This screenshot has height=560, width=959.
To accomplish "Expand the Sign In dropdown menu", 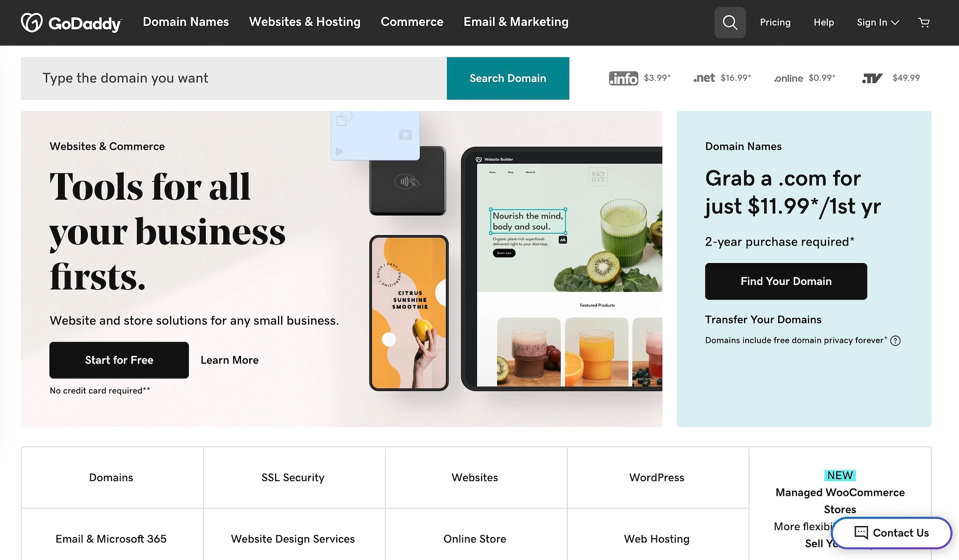I will 876,22.
